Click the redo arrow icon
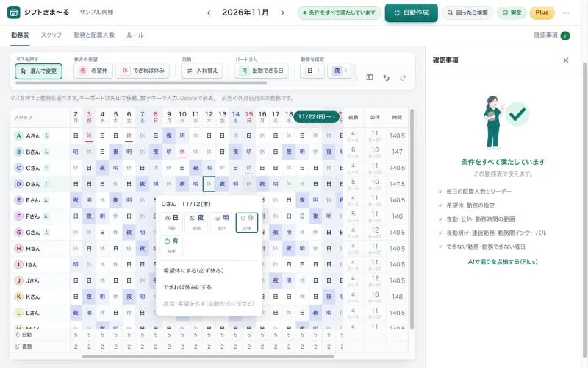 [x=403, y=78]
